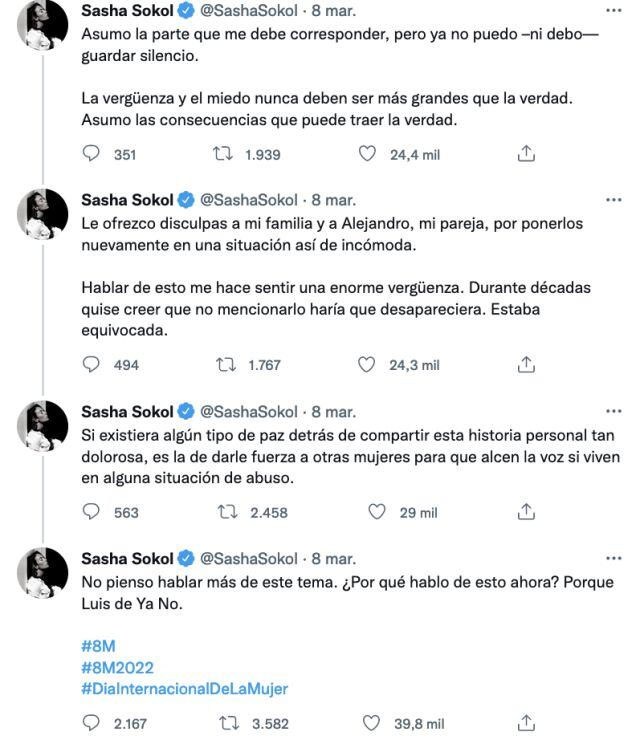The image size is (640, 744).
Task: Reply to the tweet with 351 replies
Action: point(92,154)
